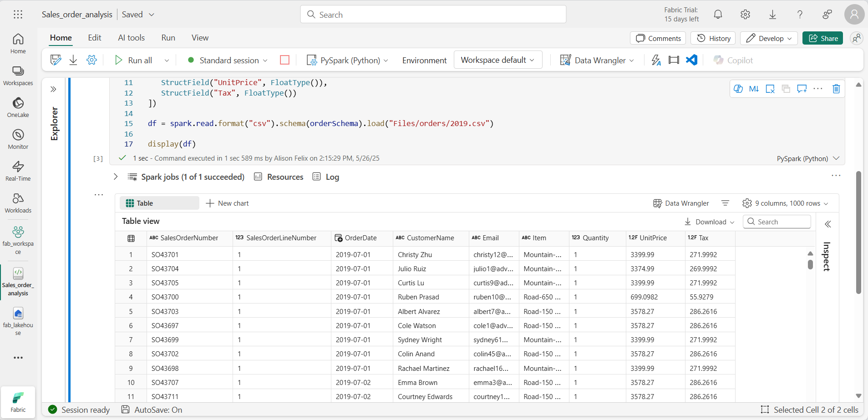Open Standard session dropdown

click(x=228, y=60)
